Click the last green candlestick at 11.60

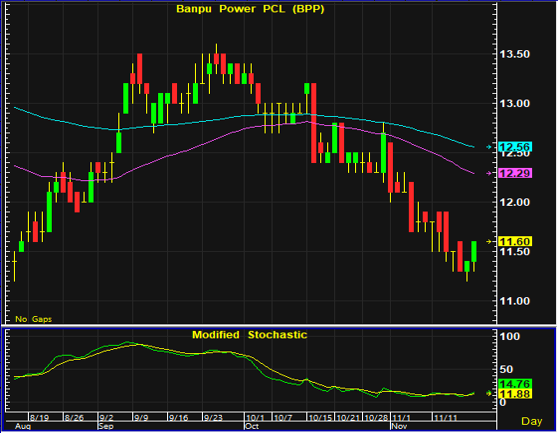(474, 252)
